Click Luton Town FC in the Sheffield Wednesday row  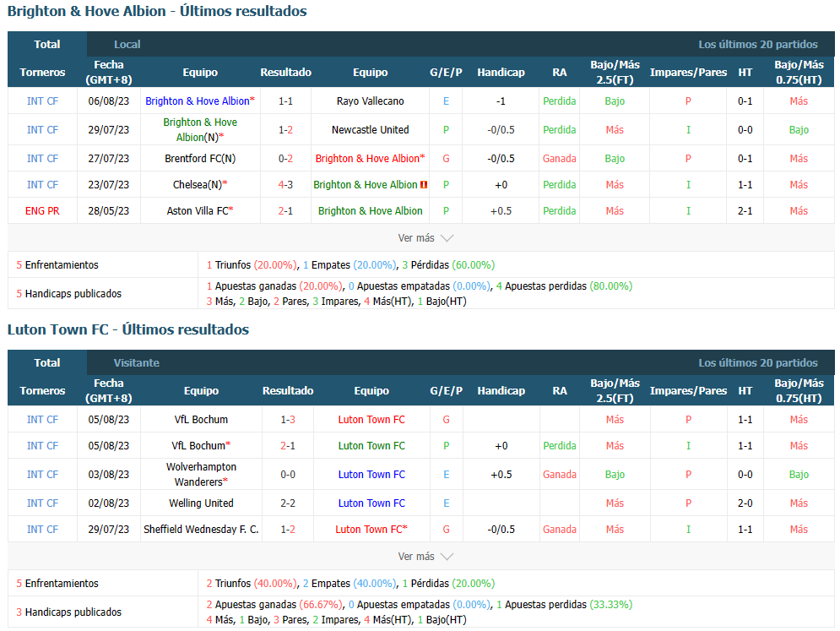pyautogui.click(x=371, y=530)
